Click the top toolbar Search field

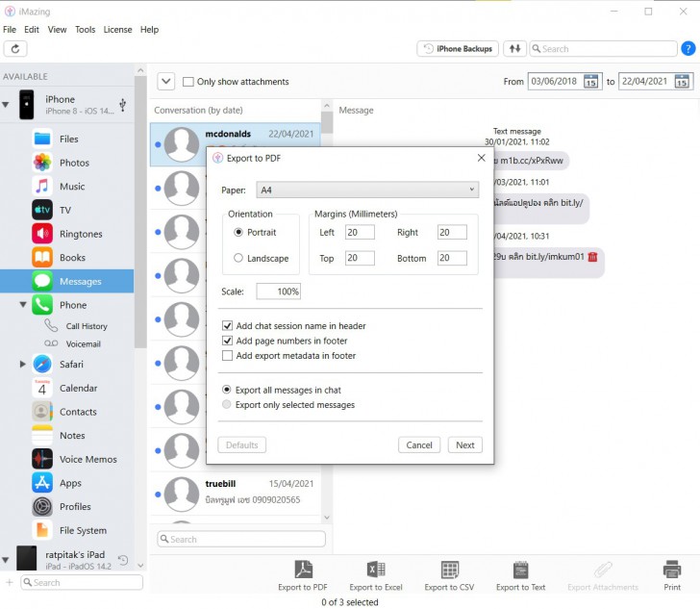pyautogui.click(x=603, y=49)
